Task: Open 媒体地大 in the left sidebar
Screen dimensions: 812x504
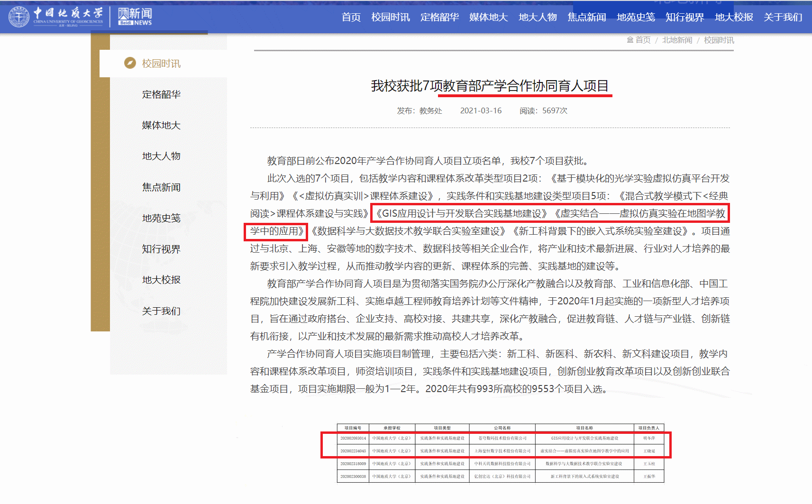Action: click(x=161, y=125)
